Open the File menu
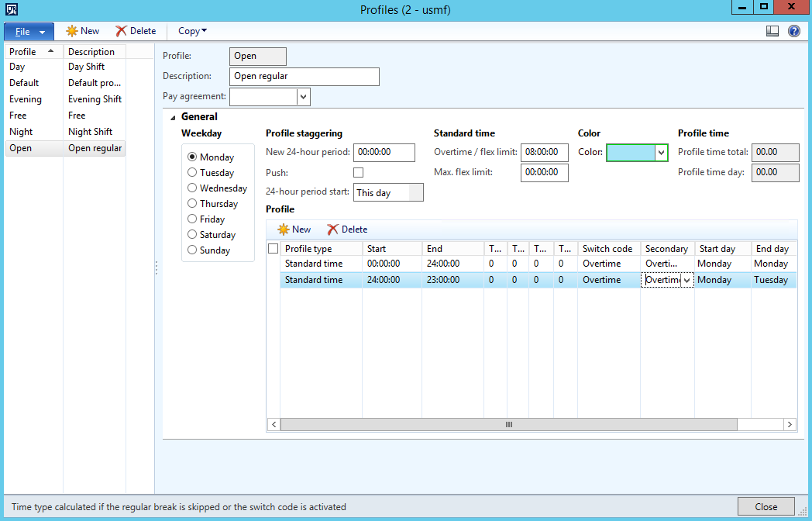Image resolution: width=812 pixels, height=521 pixels. pos(29,32)
